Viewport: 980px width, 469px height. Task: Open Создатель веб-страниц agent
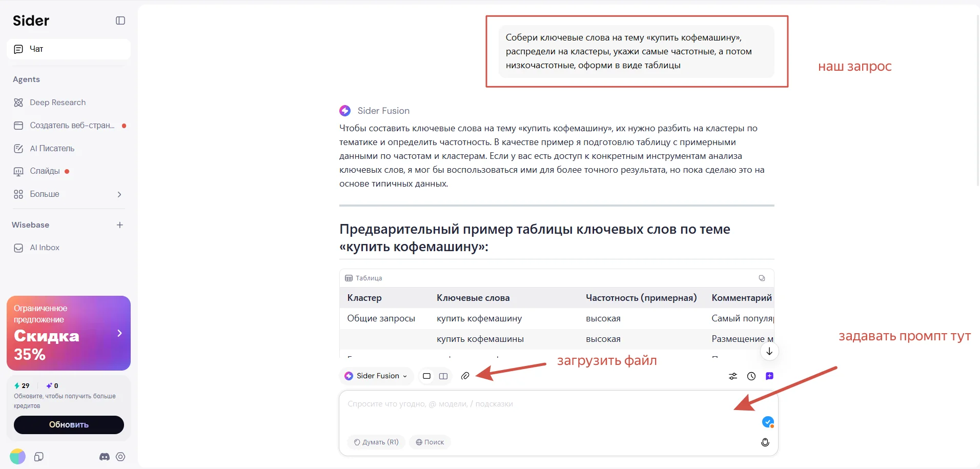[x=69, y=126]
